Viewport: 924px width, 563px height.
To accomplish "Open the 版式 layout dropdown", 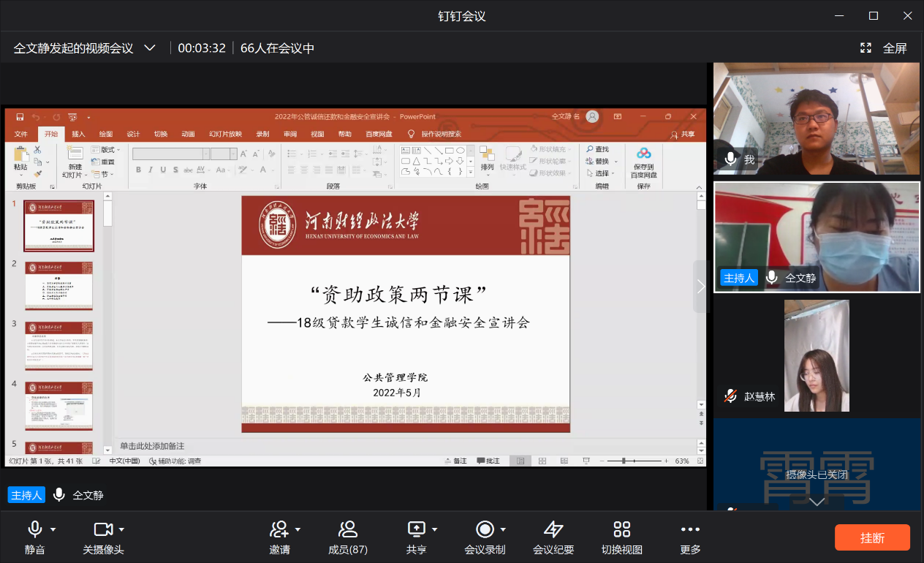I will click(x=106, y=150).
